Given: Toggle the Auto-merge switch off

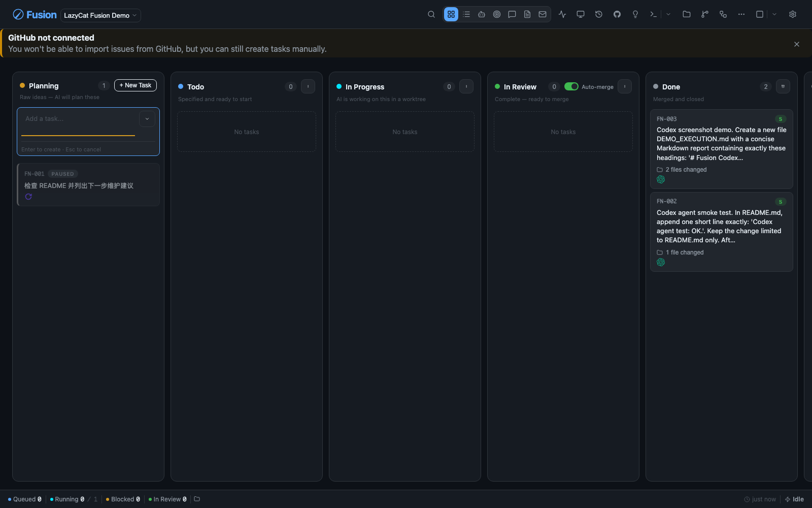Looking at the screenshot, I should tap(571, 86).
